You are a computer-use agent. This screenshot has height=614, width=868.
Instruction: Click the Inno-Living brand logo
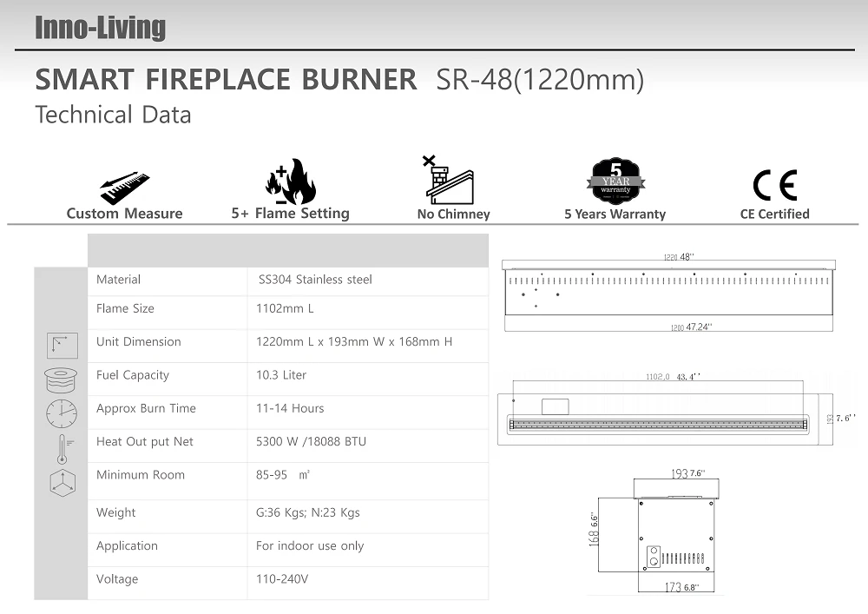tap(100, 28)
